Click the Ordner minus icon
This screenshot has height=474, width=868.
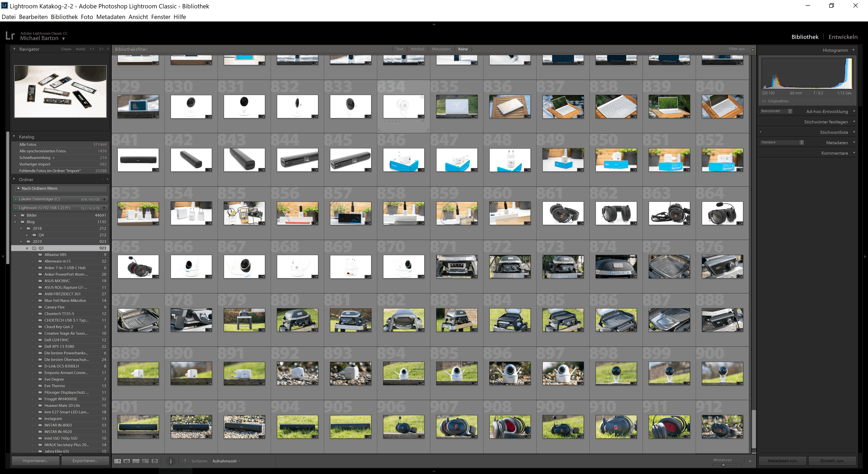[102, 179]
